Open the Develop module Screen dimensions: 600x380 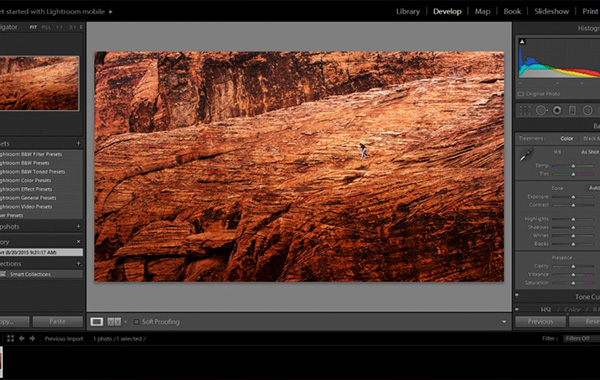pos(447,11)
